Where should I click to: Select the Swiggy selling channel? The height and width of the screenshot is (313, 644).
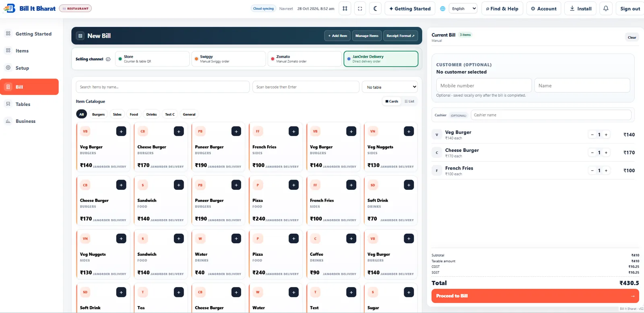point(228,59)
